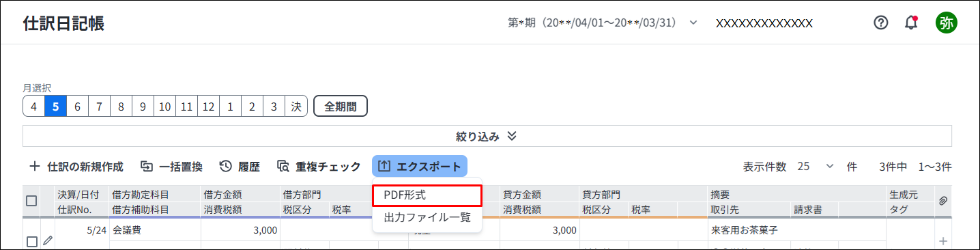Expand the 絞り込み filter panel
980x250 pixels.
click(487, 136)
